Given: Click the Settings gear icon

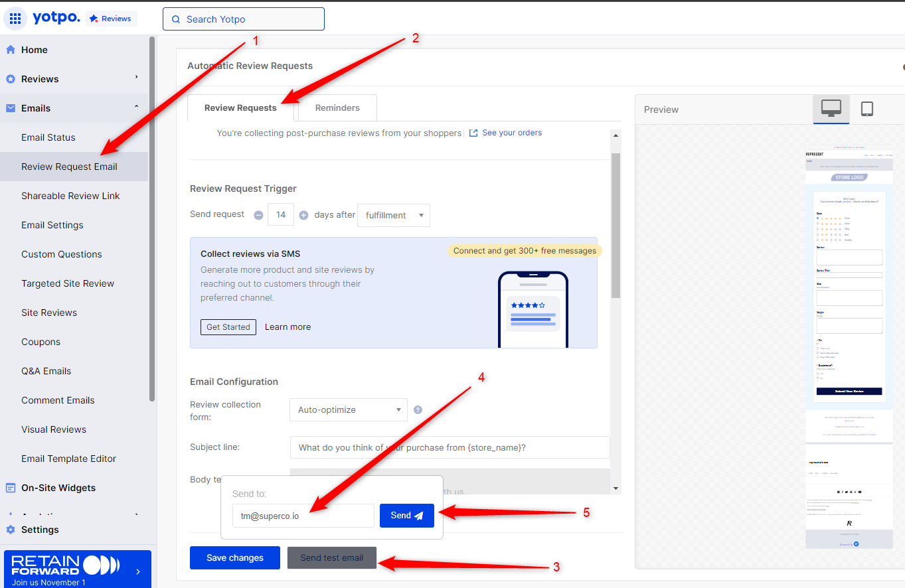Looking at the screenshot, I should (11, 530).
